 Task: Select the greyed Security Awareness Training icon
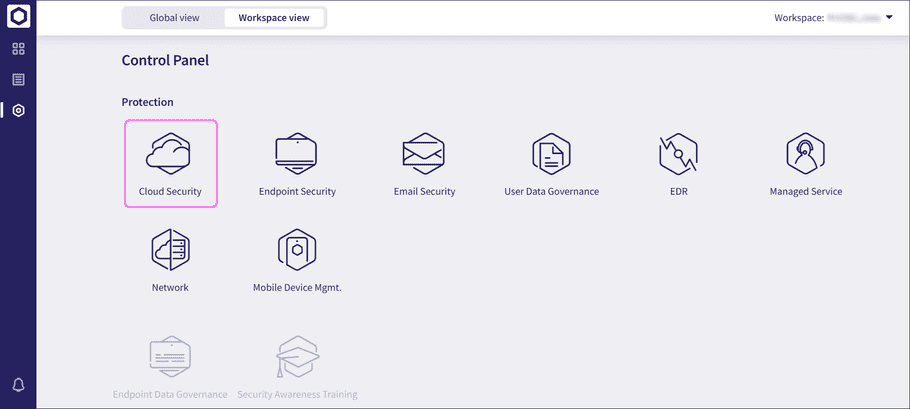click(x=297, y=356)
